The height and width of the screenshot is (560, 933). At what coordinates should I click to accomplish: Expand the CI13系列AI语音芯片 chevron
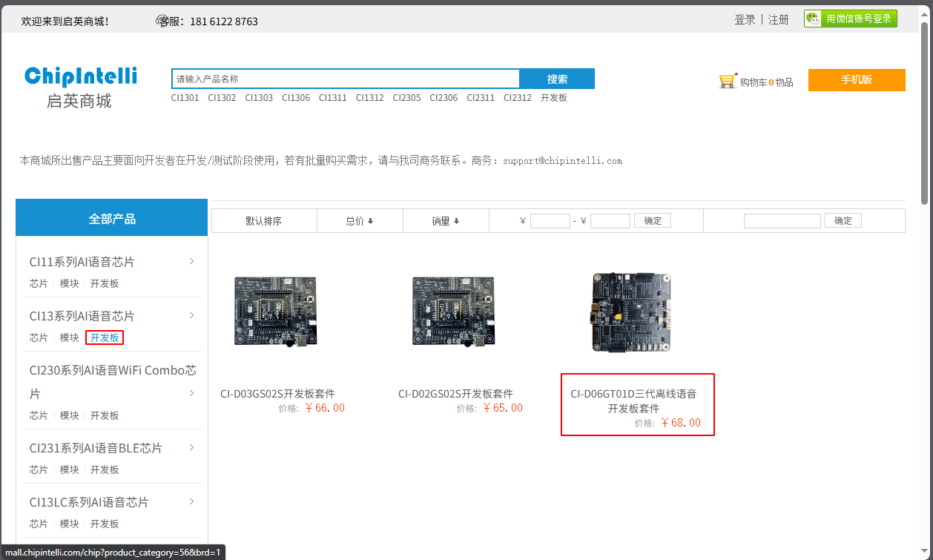[191, 315]
